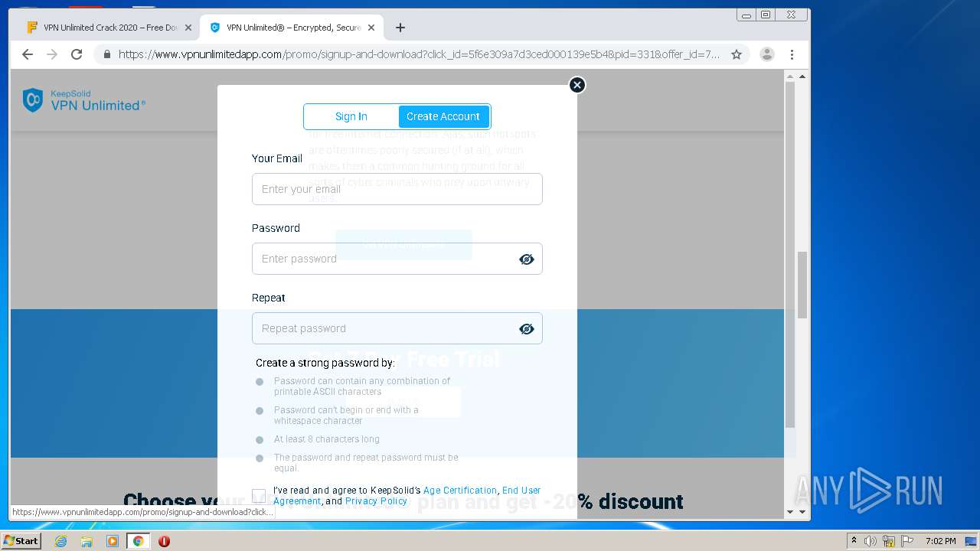The image size is (980, 551).
Task: Open the media player taskbar icon
Action: [113, 541]
